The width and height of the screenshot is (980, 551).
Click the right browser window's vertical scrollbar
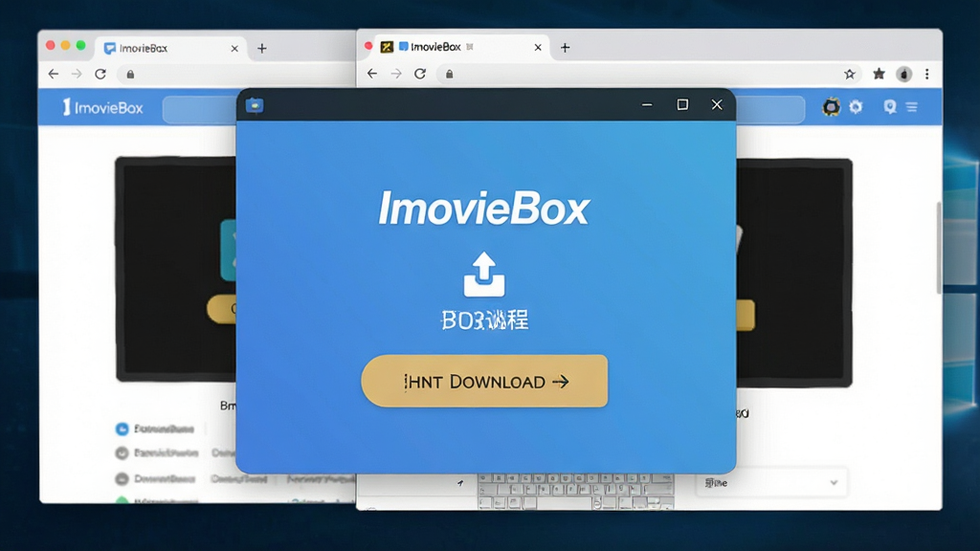pyautogui.click(x=938, y=248)
